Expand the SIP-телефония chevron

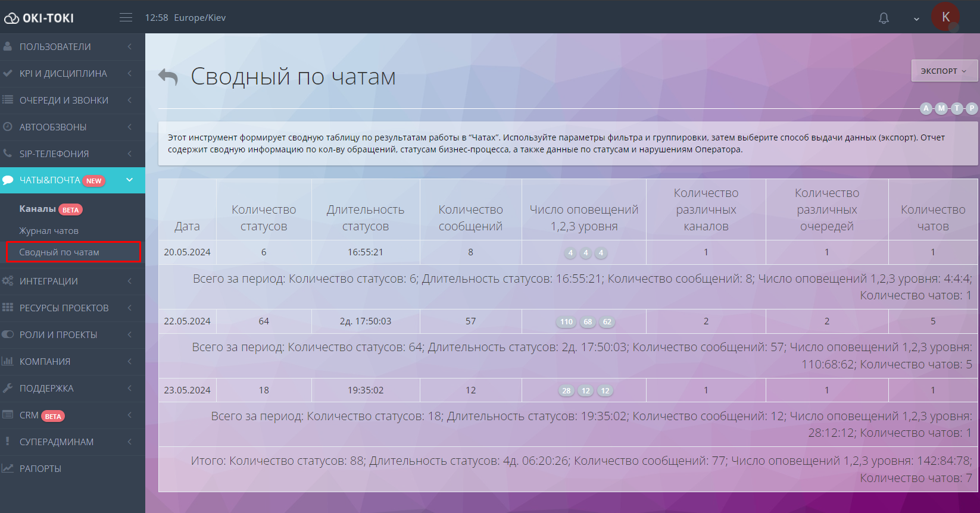pos(130,154)
